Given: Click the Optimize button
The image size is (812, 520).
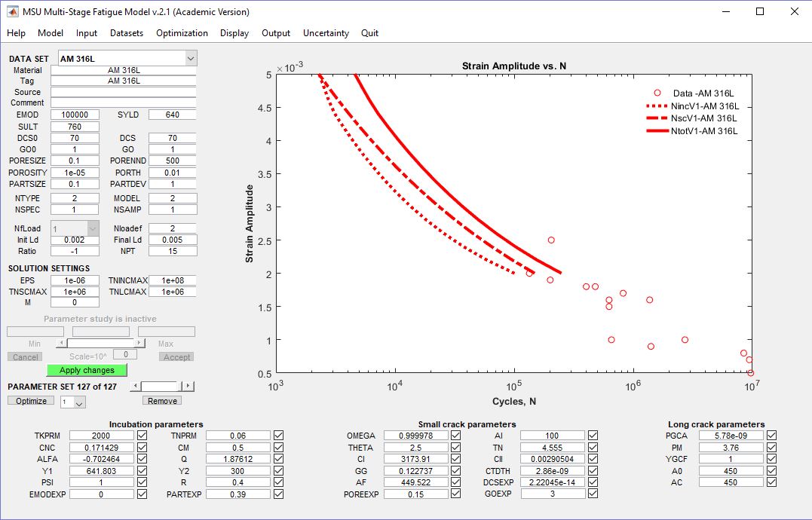Looking at the screenshot, I should 31,401.
